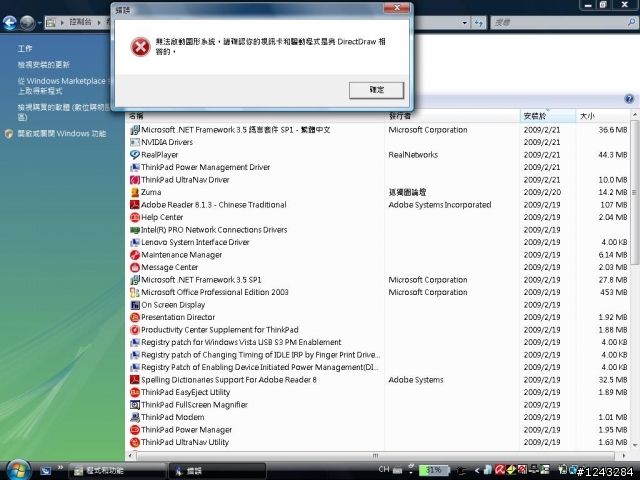Sort by 大小 column header
This screenshot has height=480, width=640.
tap(602, 116)
